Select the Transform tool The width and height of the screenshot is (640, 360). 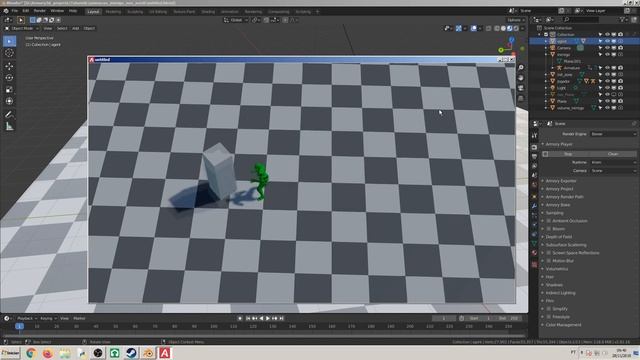click(x=9, y=101)
